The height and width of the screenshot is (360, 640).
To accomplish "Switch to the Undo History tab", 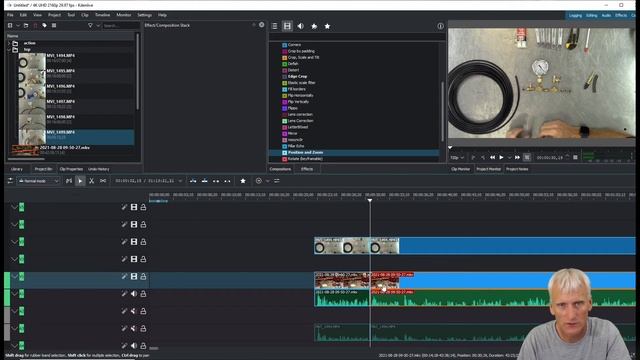I will click(98, 169).
